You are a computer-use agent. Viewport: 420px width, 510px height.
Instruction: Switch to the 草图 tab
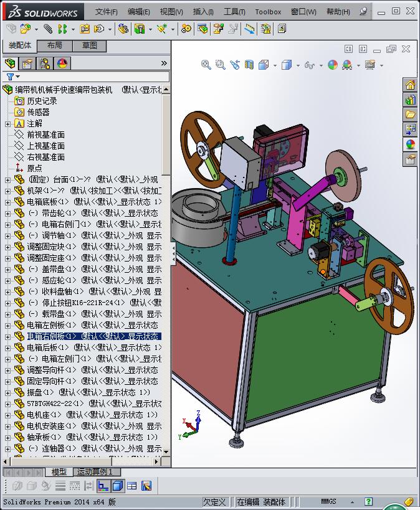(89, 45)
